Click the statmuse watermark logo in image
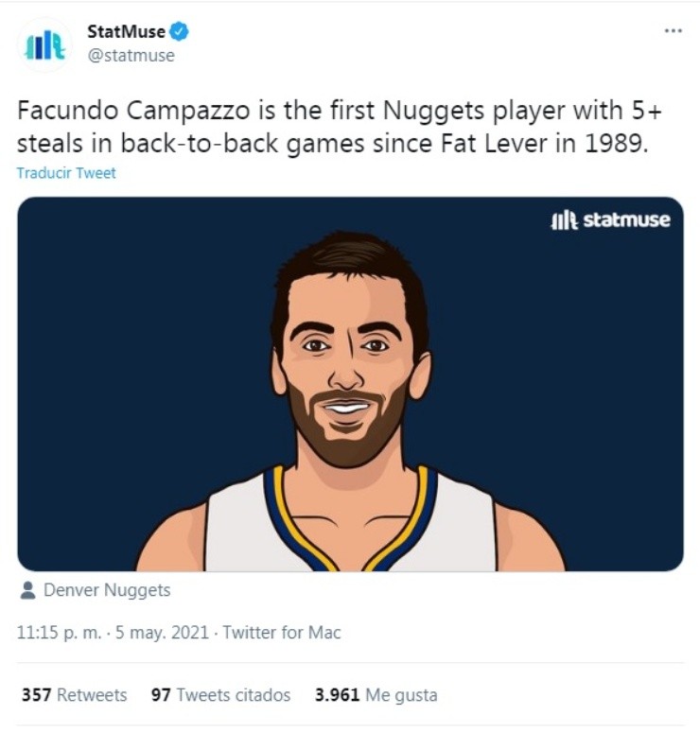The width and height of the screenshot is (700, 733). coord(611,219)
